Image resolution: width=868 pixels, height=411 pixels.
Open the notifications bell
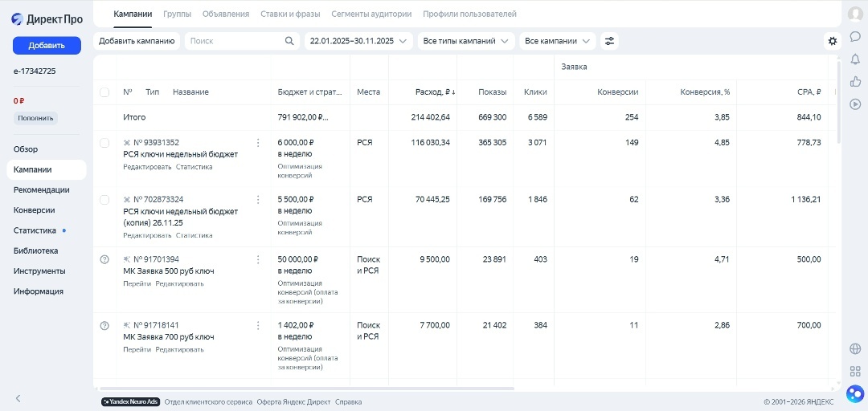tap(855, 59)
